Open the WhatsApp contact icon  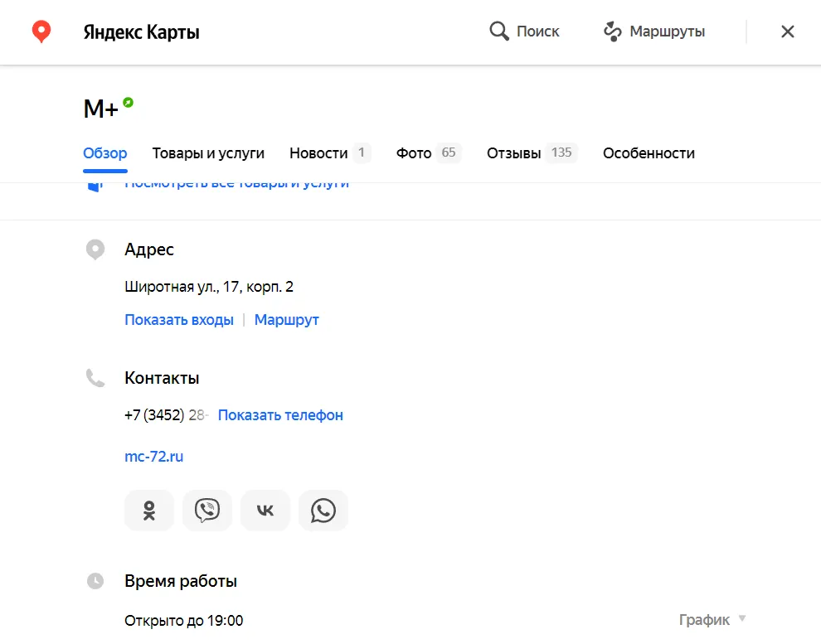(x=323, y=510)
